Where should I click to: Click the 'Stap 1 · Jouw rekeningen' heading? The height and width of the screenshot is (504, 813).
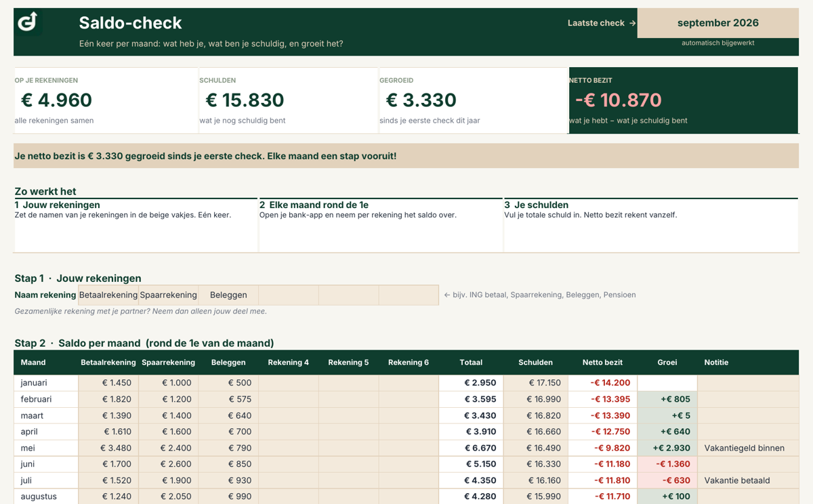point(78,278)
